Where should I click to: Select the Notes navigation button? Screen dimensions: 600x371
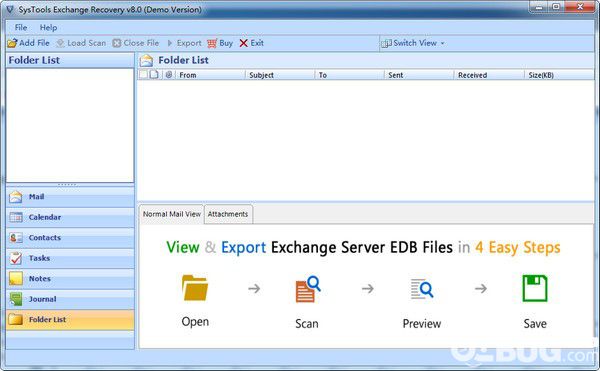pyautogui.click(x=70, y=279)
